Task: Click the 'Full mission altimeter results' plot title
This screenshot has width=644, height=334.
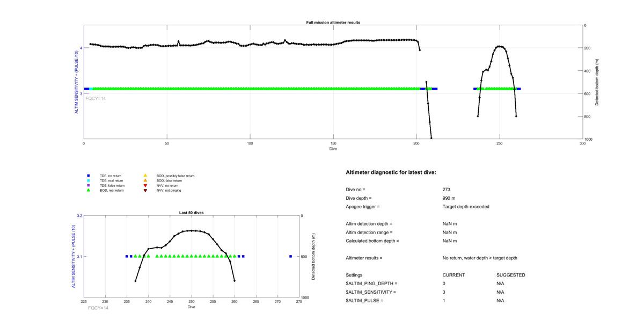Action: point(333,23)
